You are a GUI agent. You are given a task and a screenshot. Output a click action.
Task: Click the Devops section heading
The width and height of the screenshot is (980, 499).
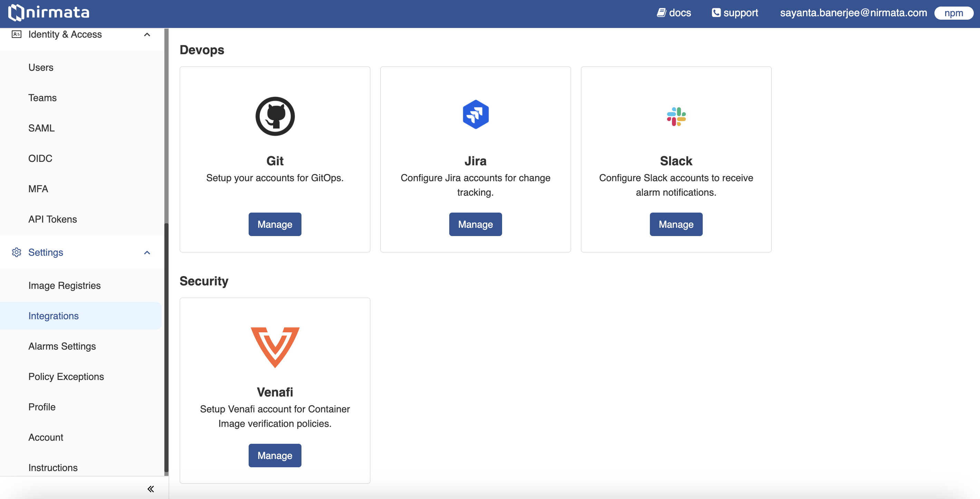(x=202, y=50)
